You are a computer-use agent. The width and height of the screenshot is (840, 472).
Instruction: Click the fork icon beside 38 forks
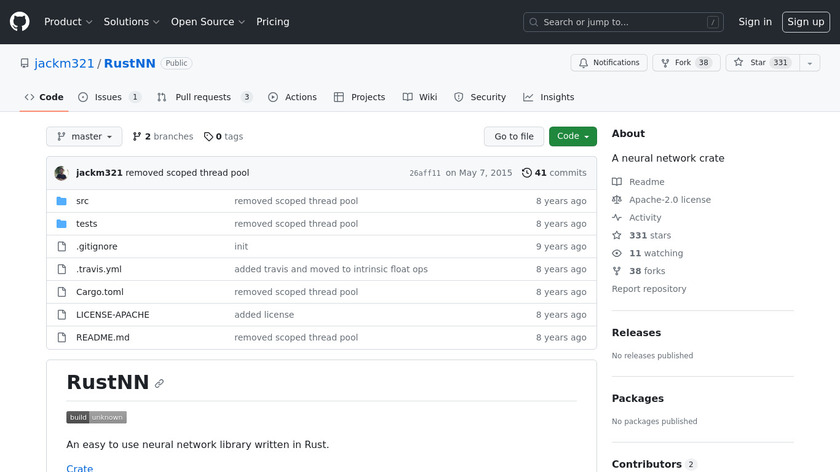pyautogui.click(x=617, y=271)
